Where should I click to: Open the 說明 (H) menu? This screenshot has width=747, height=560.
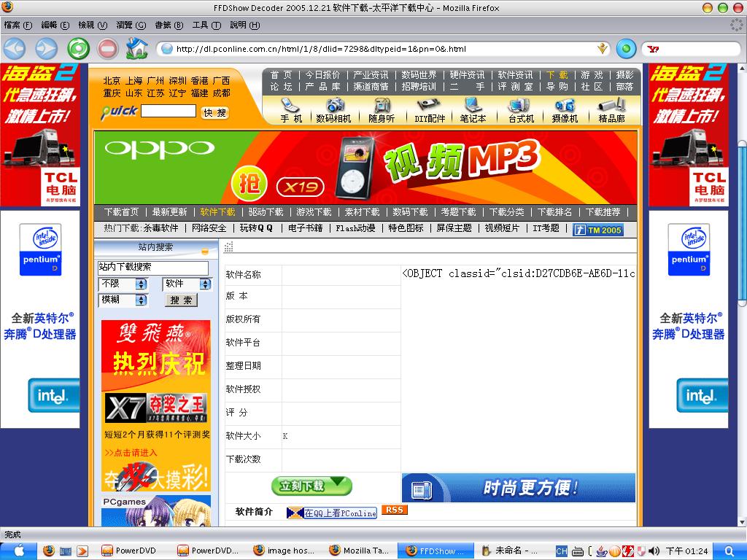click(x=244, y=25)
